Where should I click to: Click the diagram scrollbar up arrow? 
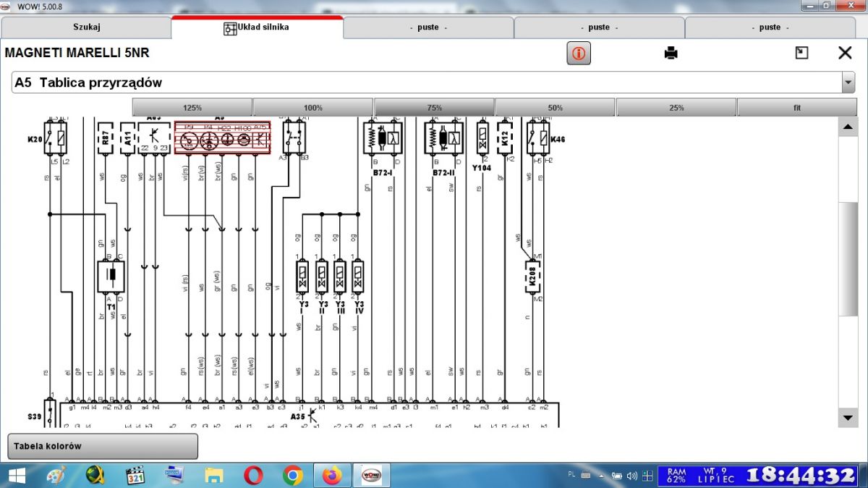tap(848, 127)
